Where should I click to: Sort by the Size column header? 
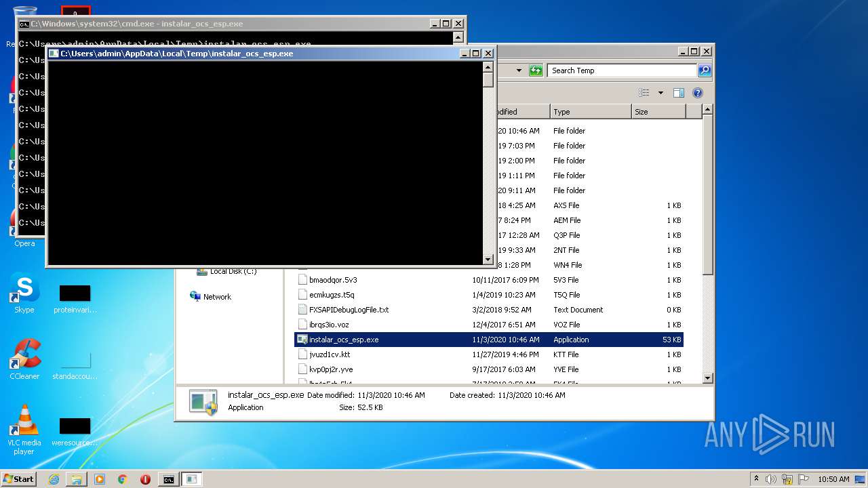(x=658, y=112)
